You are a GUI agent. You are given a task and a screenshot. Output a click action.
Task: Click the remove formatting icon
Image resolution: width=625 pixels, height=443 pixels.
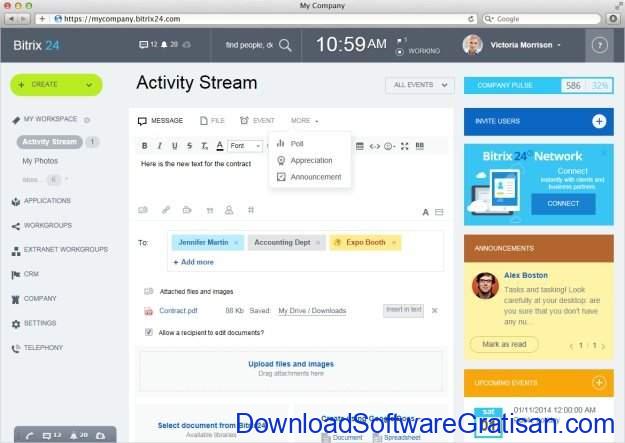tap(204, 146)
